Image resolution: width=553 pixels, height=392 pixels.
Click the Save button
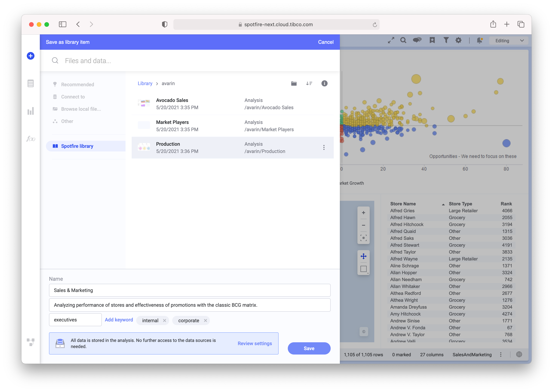click(x=309, y=348)
